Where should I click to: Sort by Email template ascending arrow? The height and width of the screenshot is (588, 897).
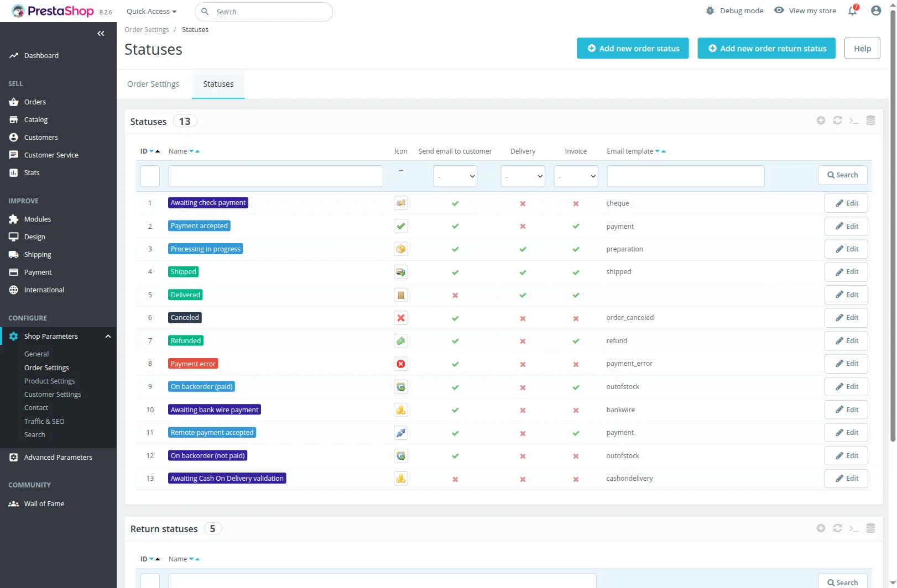664,151
